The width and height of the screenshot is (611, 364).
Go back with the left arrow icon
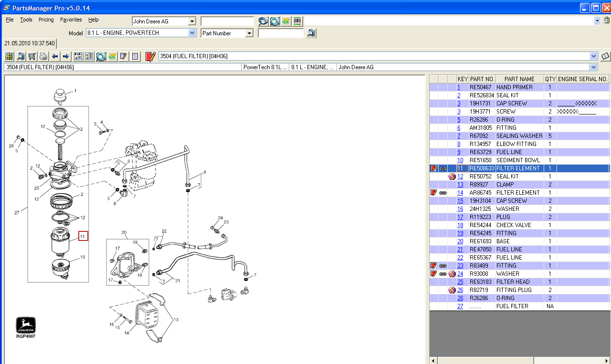coord(55,56)
